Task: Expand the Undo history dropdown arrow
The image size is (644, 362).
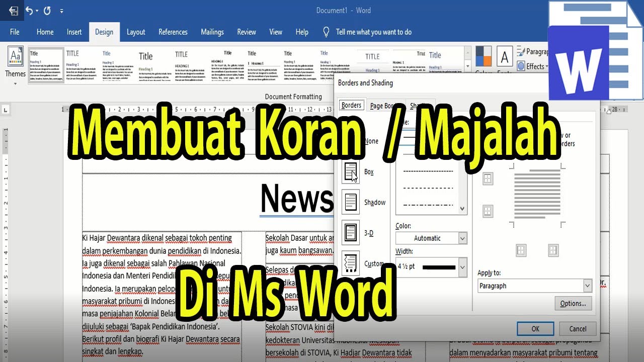Action: point(38,11)
